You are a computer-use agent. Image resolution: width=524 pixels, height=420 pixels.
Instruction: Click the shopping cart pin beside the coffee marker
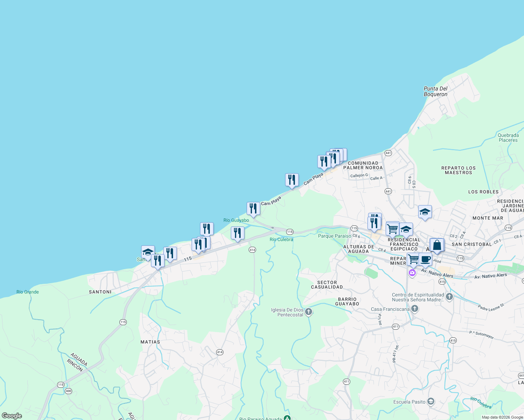413,258
